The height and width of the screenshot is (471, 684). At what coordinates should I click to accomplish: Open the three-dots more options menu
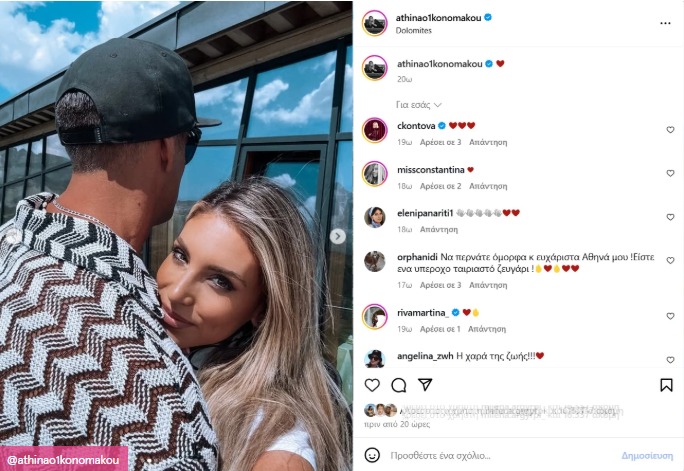click(x=665, y=23)
